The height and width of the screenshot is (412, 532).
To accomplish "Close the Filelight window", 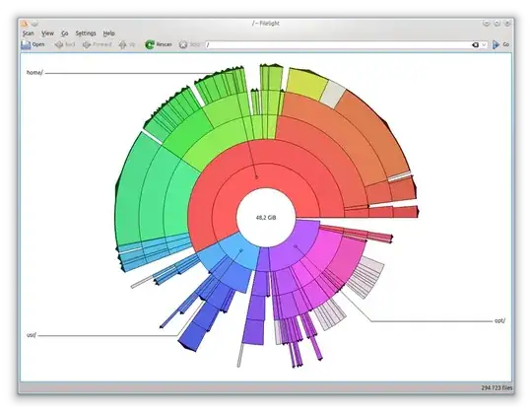I will coord(507,24).
